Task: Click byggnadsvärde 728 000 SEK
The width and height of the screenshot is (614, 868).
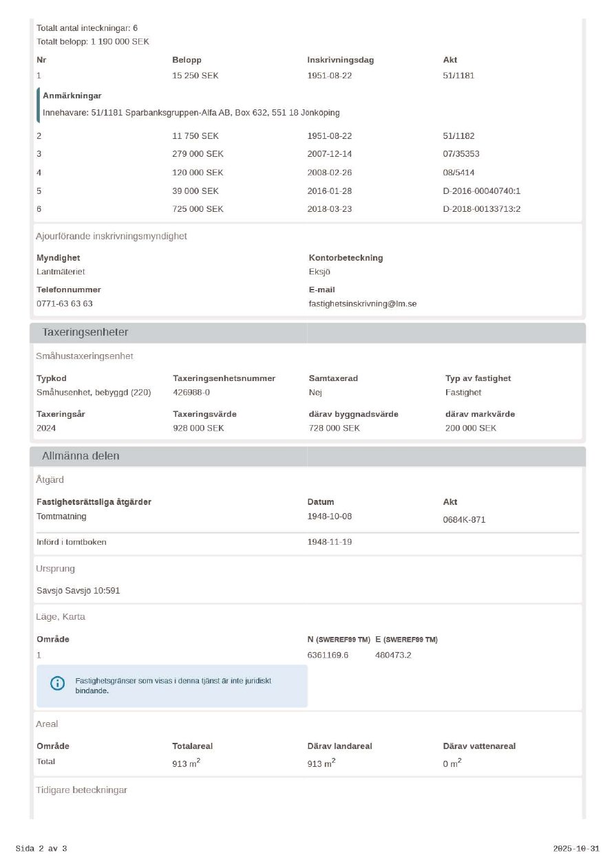Action: [335, 428]
